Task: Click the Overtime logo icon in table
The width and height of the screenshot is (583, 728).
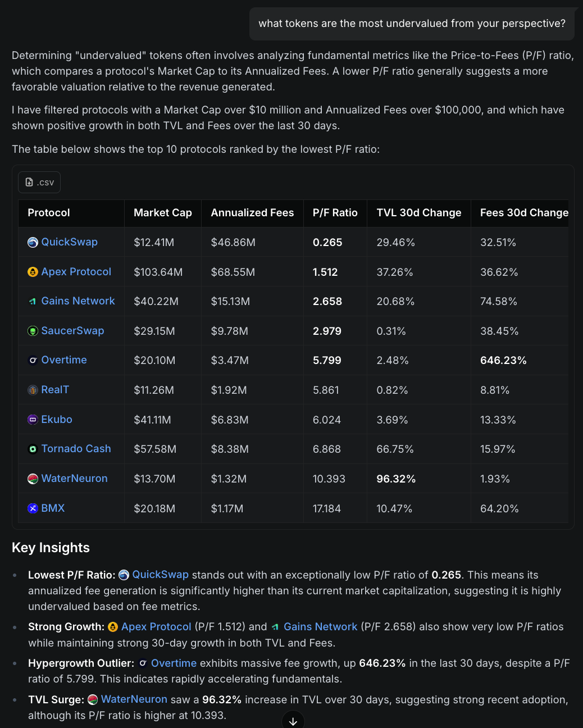Action: (x=33, y=360)
